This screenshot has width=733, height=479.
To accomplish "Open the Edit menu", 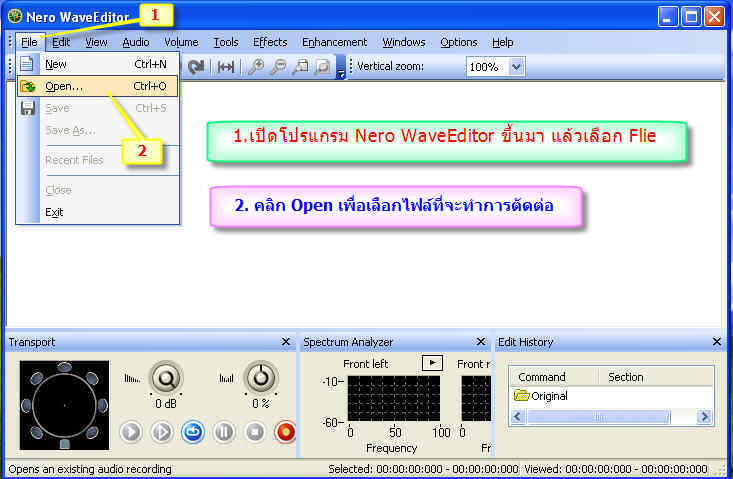I will tap(61, 42).
